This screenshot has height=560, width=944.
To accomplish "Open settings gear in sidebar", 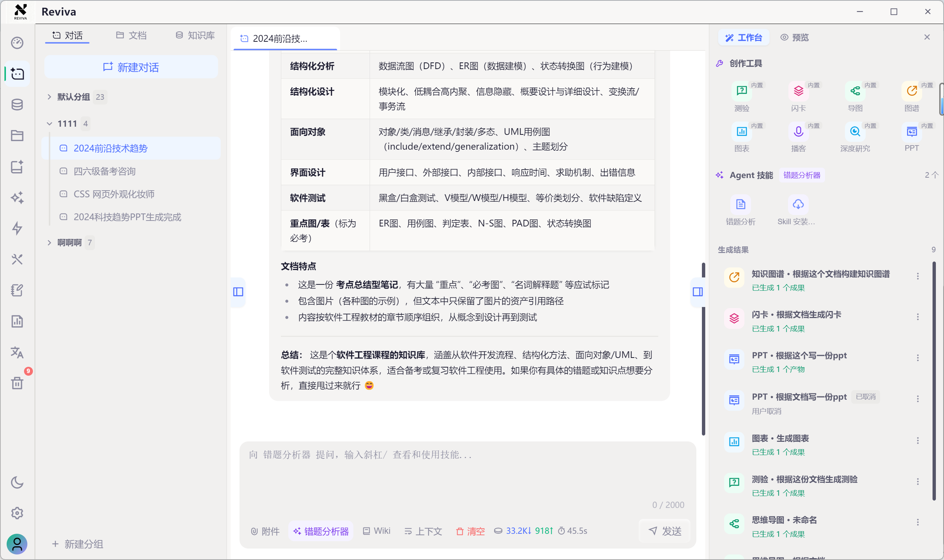I will 17,513.
